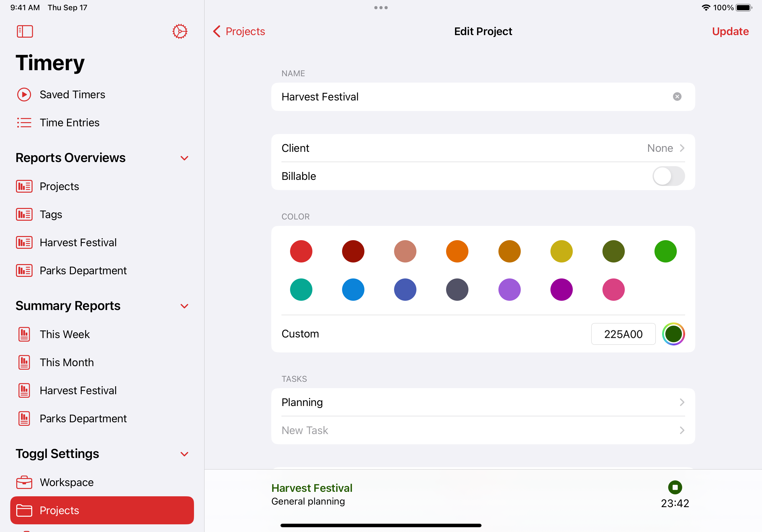
Task: Clear the project name field
Action: 677,97
